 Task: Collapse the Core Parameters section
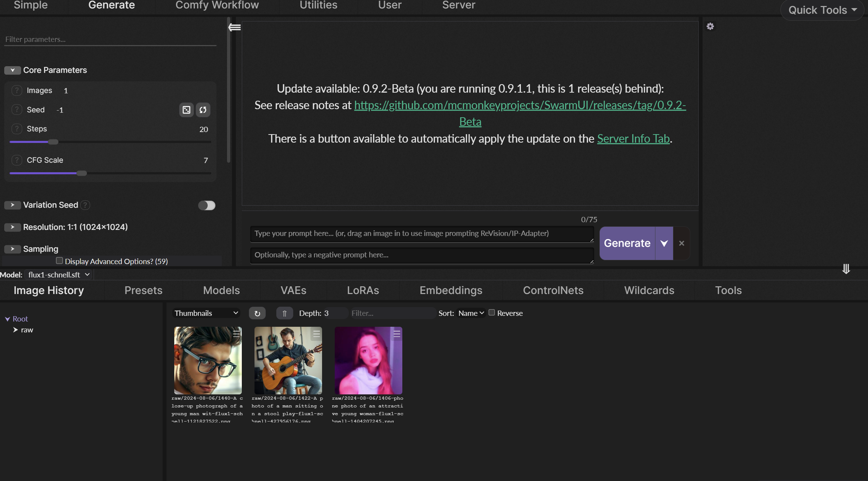tap(11, 70)
